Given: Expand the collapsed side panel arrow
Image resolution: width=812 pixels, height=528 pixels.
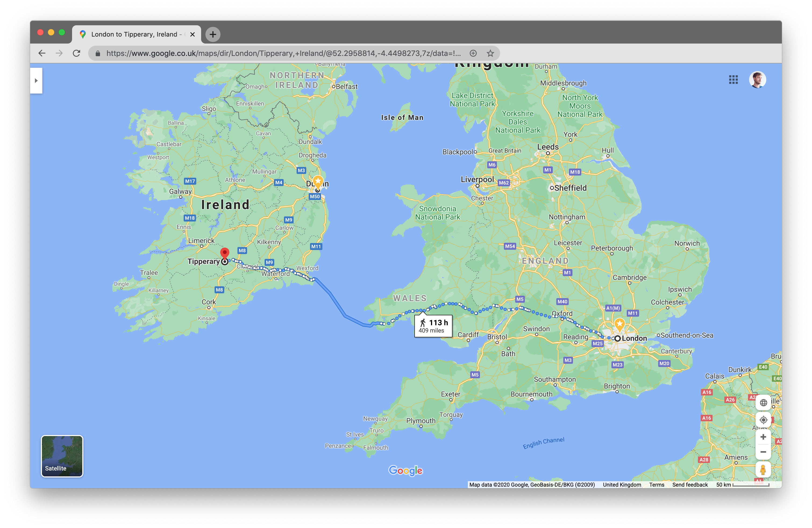Looking at the screenshot, I should click(x=36, y=81).
